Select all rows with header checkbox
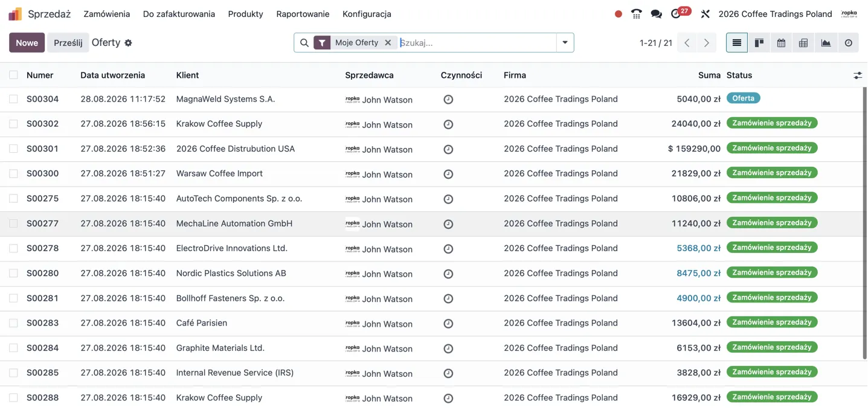The height and width of the screenshot is (410, 868). pos(13,75)
